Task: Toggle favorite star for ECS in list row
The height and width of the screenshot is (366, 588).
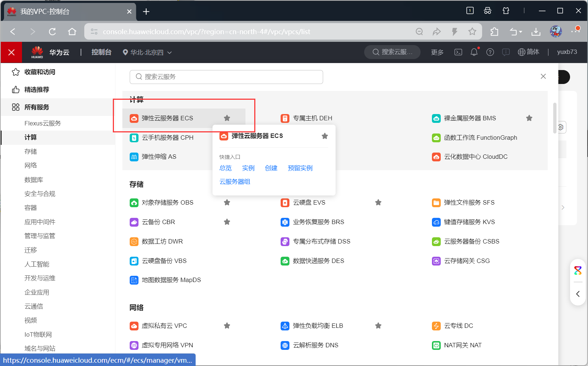Action: (227, 118)
